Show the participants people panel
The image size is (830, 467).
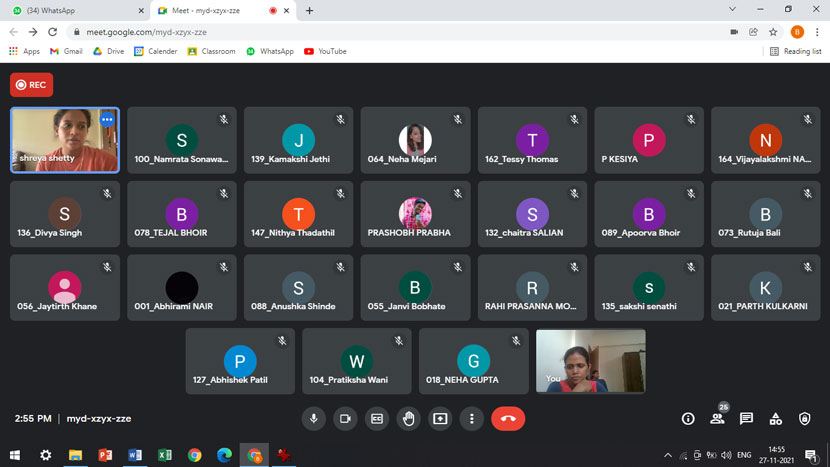click(717, 419)
